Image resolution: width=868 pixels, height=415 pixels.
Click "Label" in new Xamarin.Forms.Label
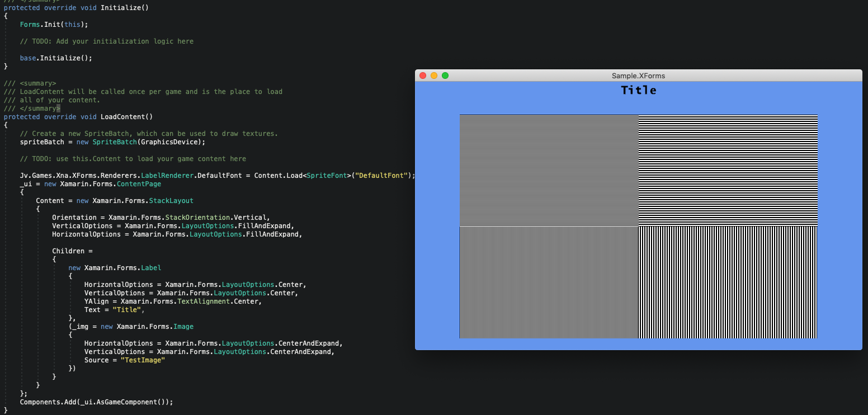coord(151,268)
